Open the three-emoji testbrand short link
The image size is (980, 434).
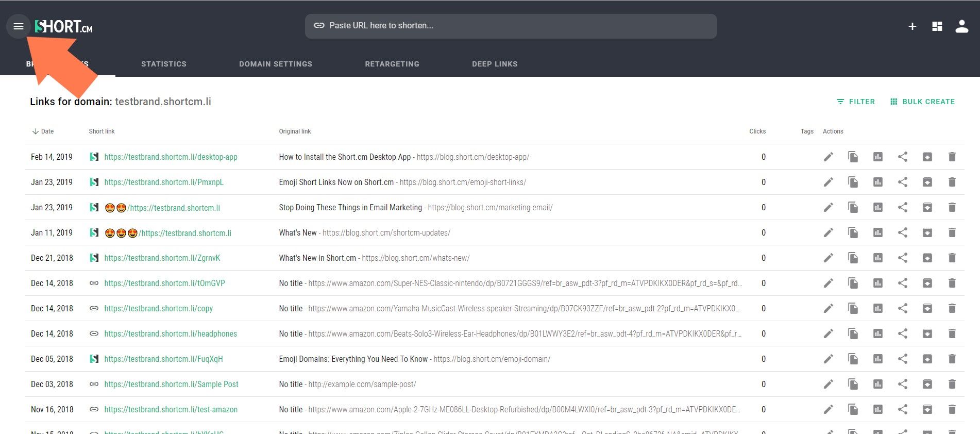[x=168, y=233]
